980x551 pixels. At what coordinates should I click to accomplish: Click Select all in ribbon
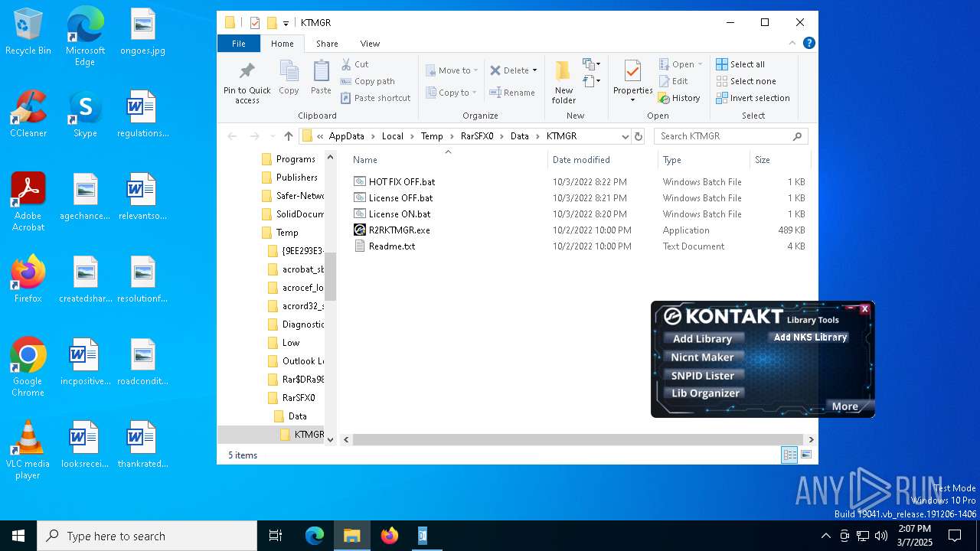[740, 64]
